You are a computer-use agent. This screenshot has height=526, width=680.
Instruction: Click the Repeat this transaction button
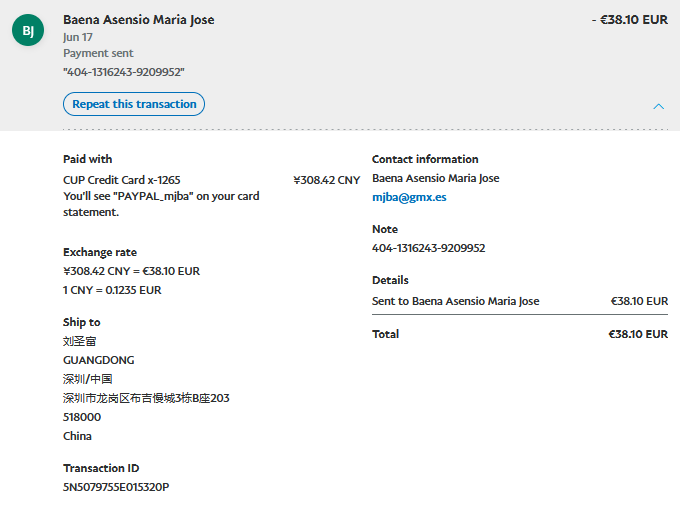(x=134, y=104)
